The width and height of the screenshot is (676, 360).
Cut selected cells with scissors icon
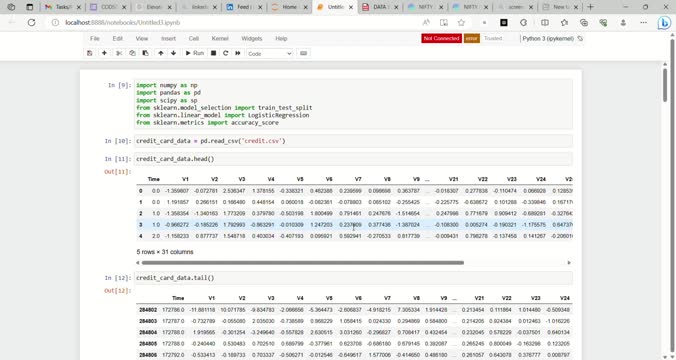[119, 53]
